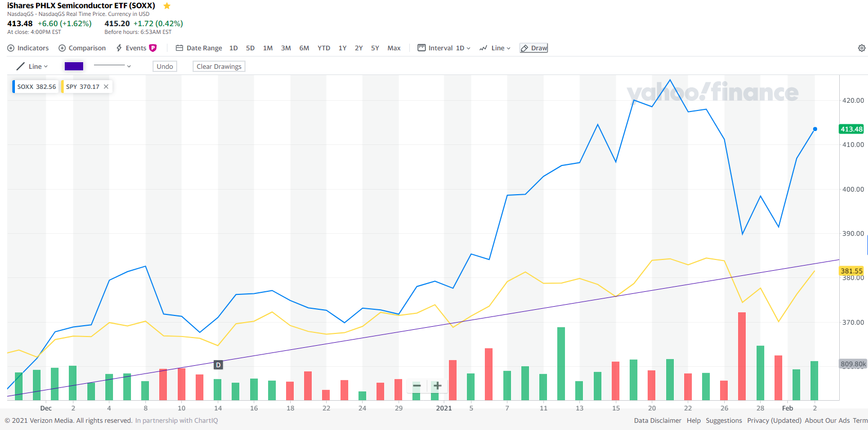Open the Events menu
The height and width of the screenshot is (430, 868).
click(x=136, y=48)
